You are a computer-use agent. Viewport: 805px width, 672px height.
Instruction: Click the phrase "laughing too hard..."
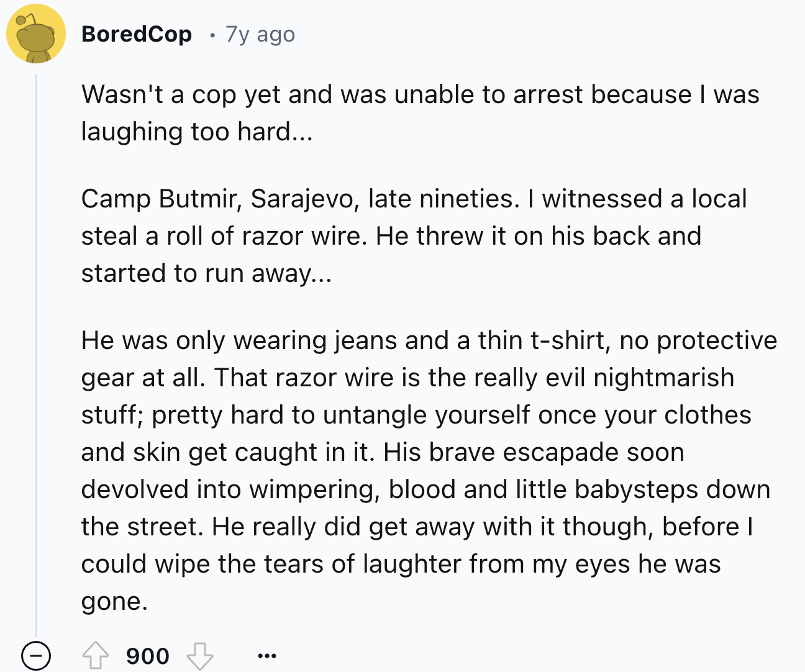coord(196,132)
